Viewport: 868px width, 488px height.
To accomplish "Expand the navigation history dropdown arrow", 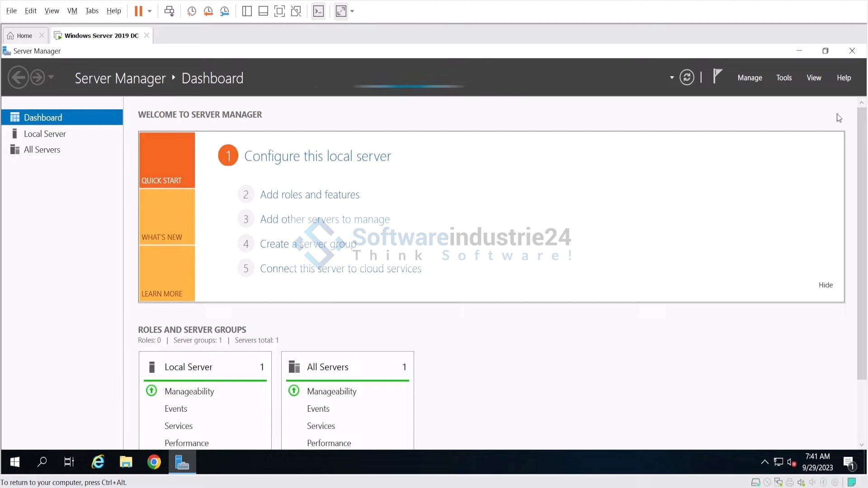I will (51, 77).
